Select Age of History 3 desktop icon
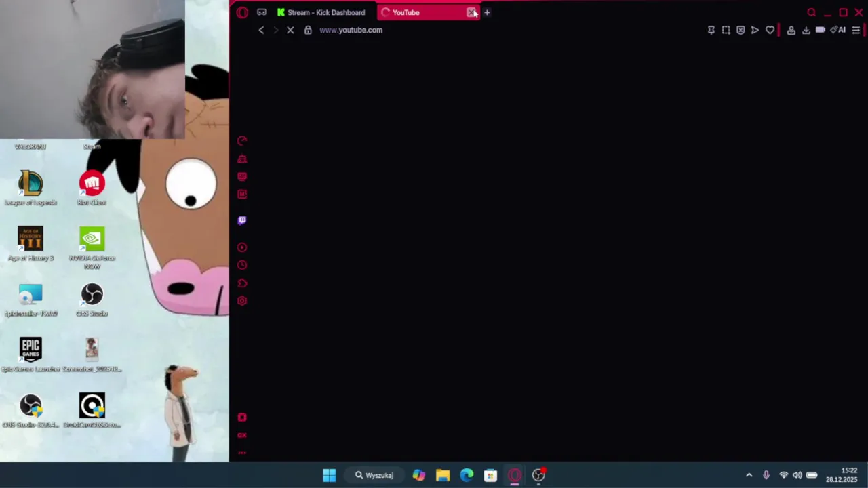 [31, 244]
